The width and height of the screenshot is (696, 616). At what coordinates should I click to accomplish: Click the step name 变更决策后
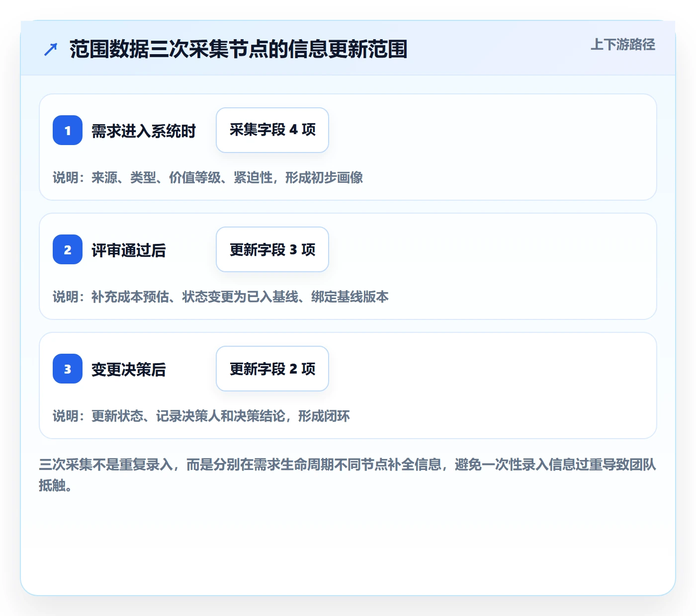(129, 369)
